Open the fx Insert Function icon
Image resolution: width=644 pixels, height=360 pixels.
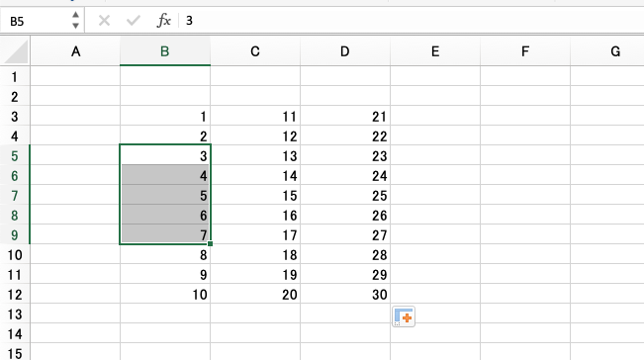click(163, 21)
